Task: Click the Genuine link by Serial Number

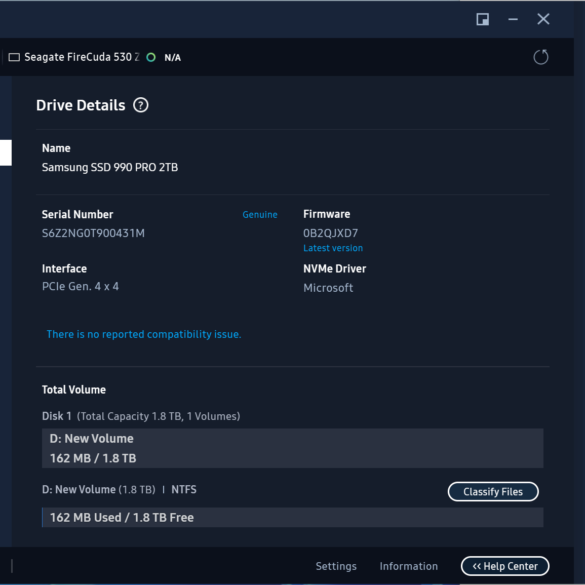Action: click(260, 215)
